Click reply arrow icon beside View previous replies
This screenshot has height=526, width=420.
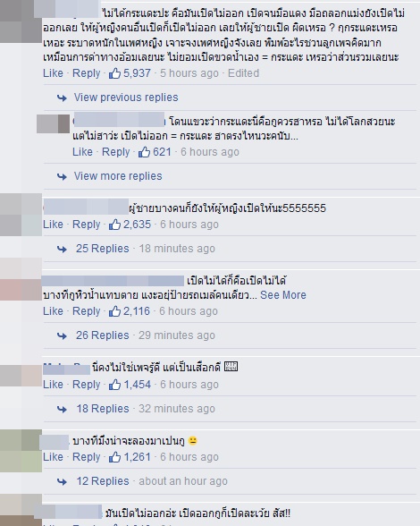point(62,98)
